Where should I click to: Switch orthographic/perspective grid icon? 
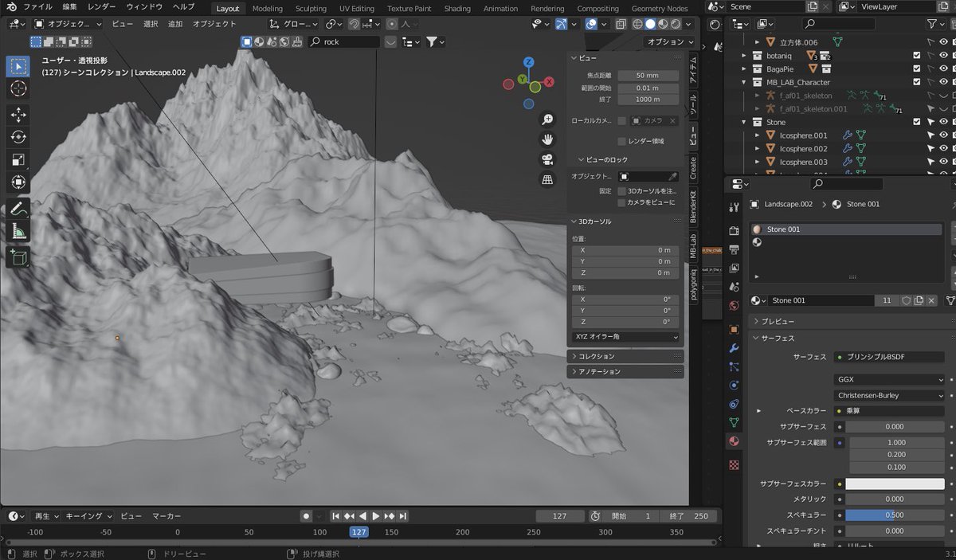(547, 179)
